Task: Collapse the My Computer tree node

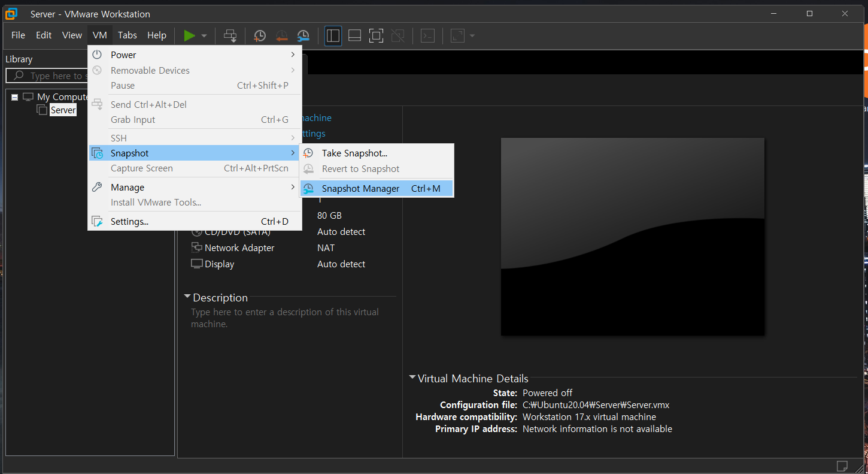Action: pyautogui.click(x=14, y=97)
